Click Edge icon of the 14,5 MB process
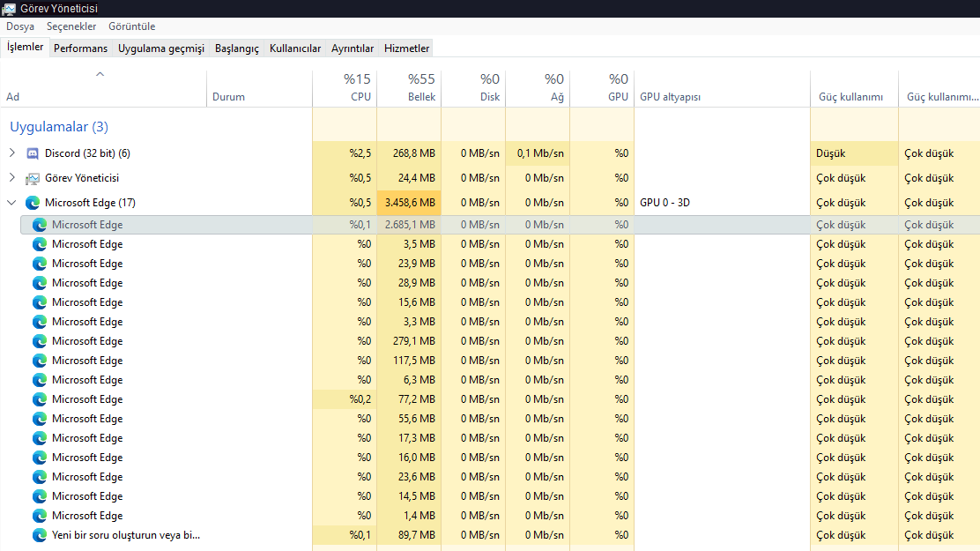Screen dimensions: 980x551 (40, 496)
